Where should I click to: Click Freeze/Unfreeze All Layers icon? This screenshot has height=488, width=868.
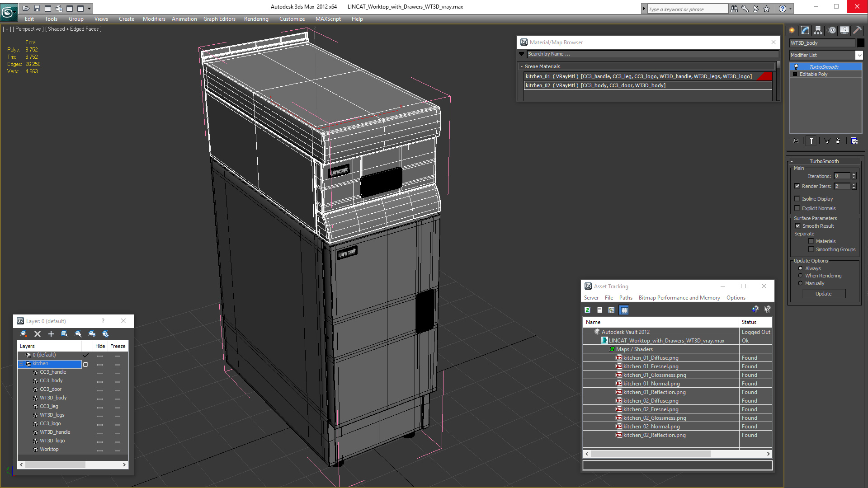(x=105, y=334)
